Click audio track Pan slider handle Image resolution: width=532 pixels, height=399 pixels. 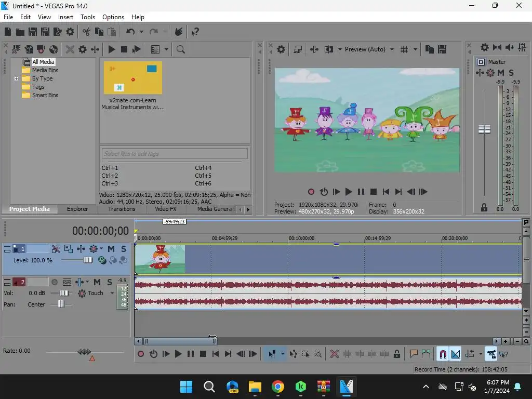pyautogui.click(x=61, y=304)
